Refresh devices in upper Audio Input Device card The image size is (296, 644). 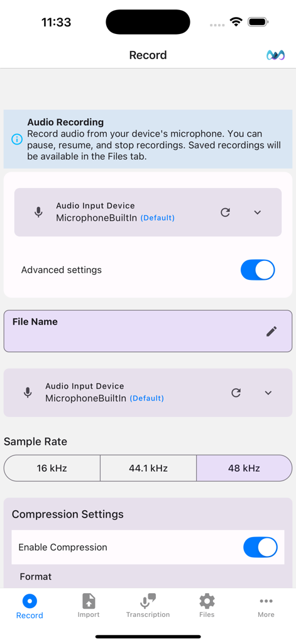(x=225, y=213)
